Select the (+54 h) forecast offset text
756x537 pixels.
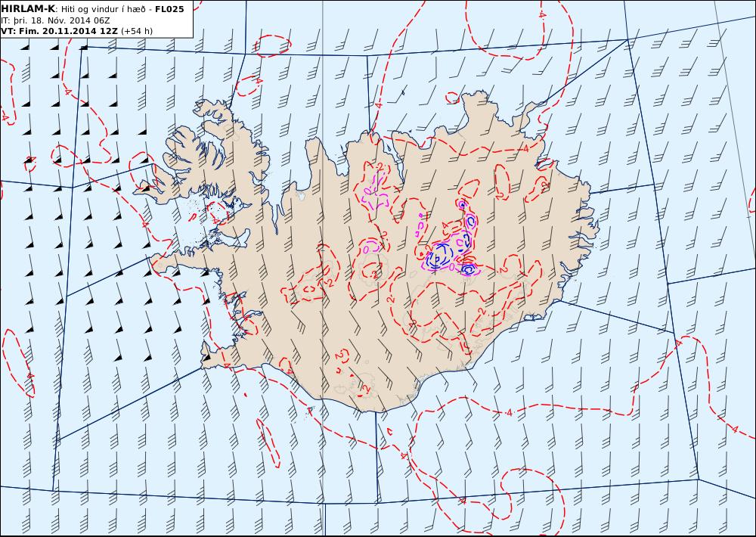click(136, 31)
